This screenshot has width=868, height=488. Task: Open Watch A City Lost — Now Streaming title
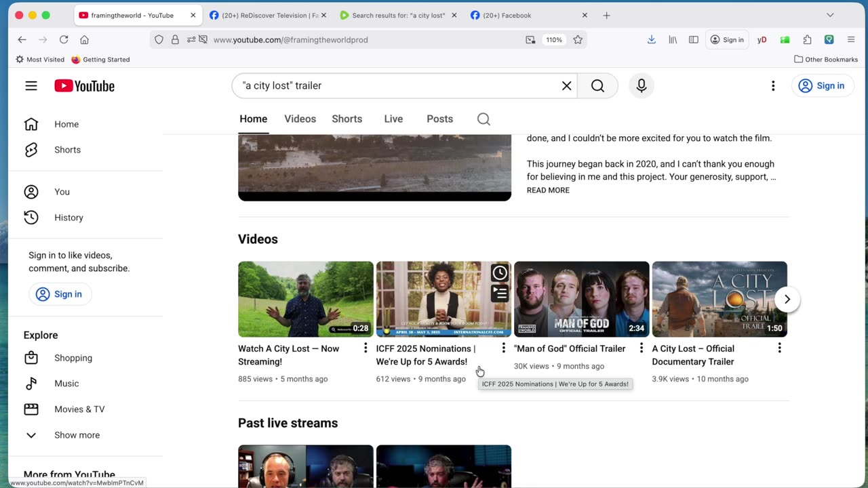289,355
